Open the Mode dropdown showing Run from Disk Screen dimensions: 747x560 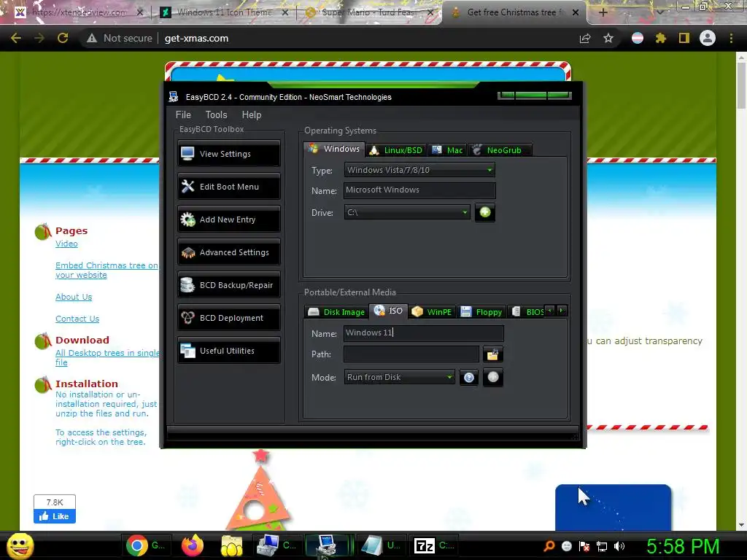400,377
